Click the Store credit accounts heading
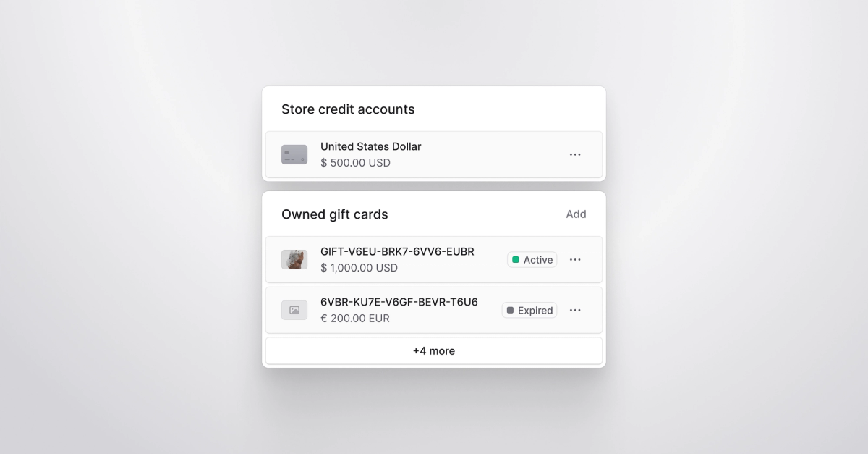 click(348, 109)
